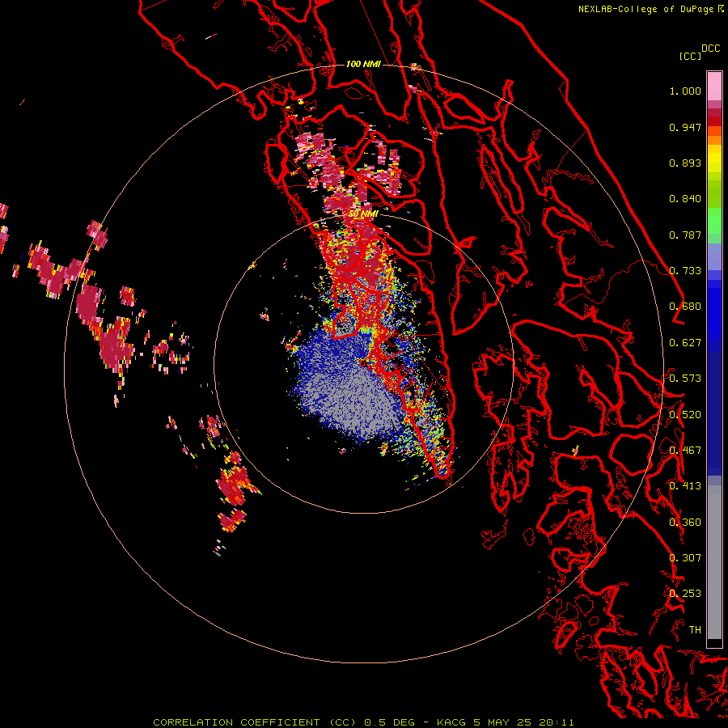Select the 0.413 legend value

point(685,486)
